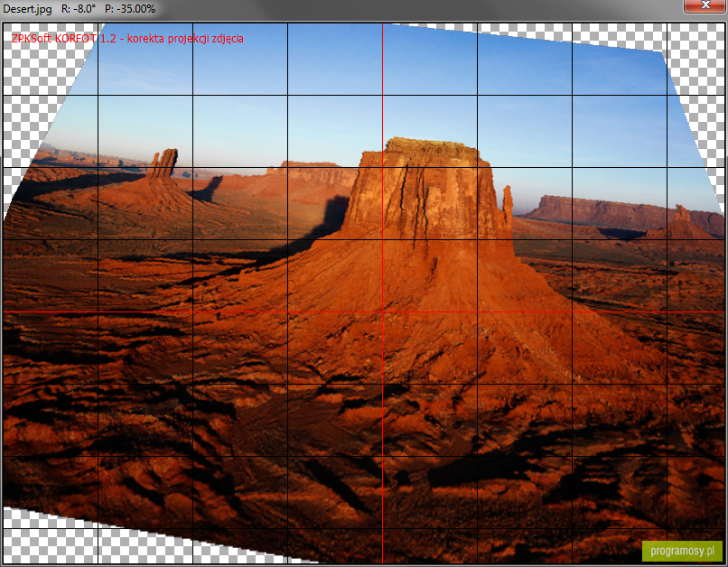Screen dimensions: 728x567
Task: Click the red ZPKSoft KORFOT 1.2 caption
Action: (x=127, y=39)
